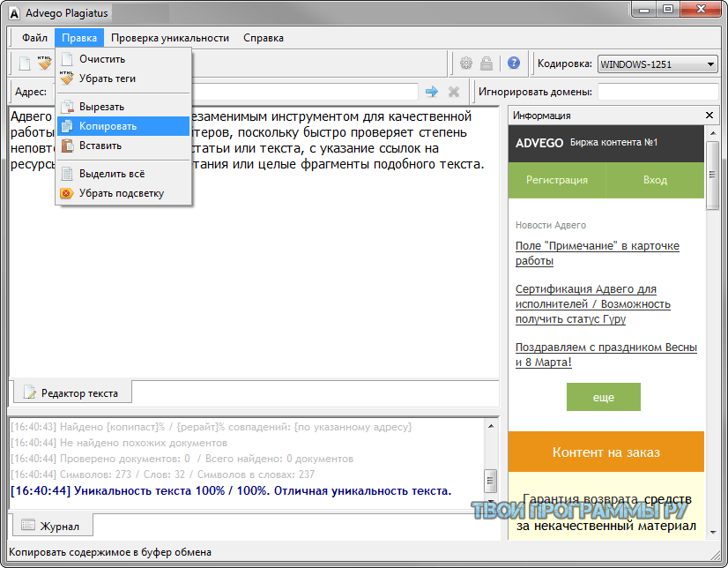728x568 pixels.
Task: Click the Advego Plagiatus title bar logo
Action: coord(14,13)
